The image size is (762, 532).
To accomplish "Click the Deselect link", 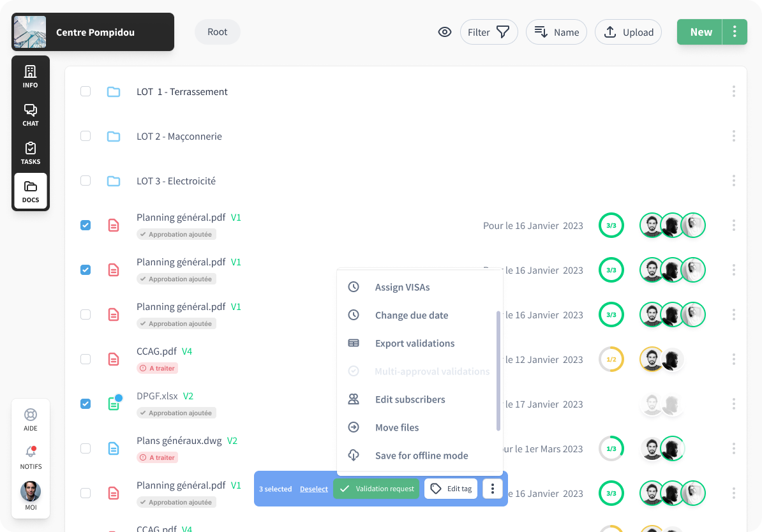I will pyautogui.click(x=313, y=489).
